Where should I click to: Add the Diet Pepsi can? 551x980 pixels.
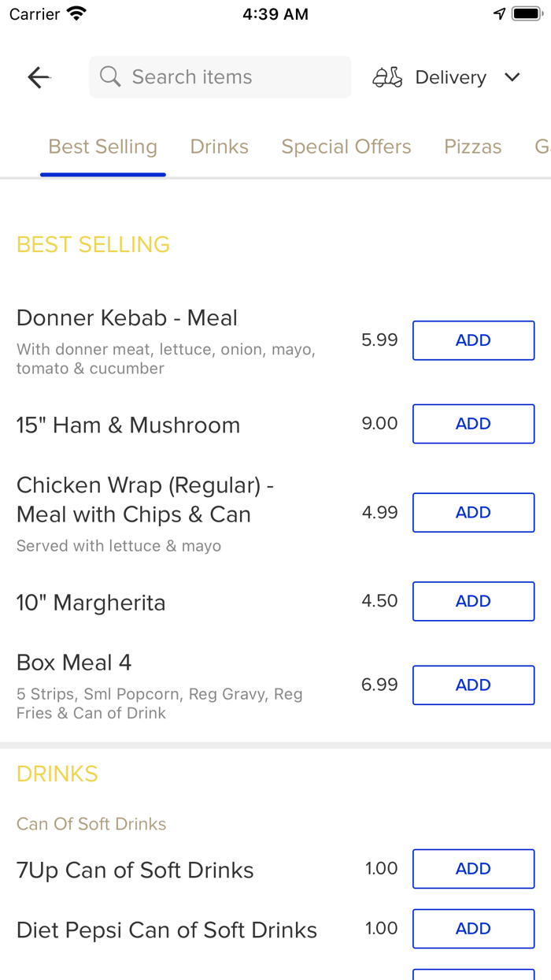(x=473, y=928)
